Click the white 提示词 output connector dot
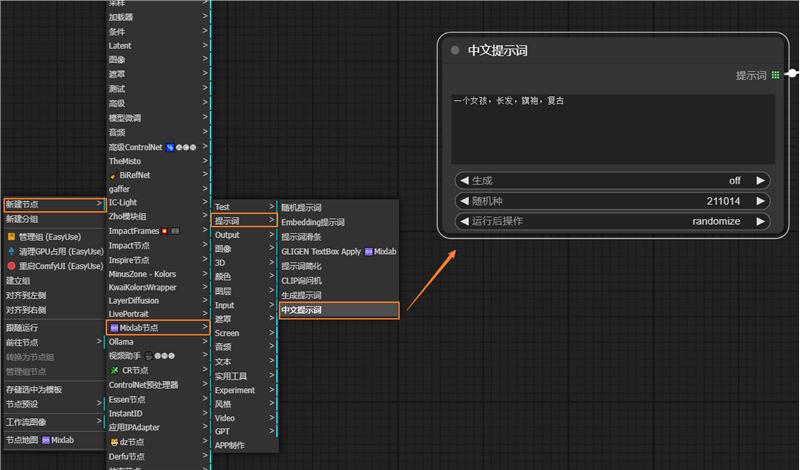 (791, 73)
